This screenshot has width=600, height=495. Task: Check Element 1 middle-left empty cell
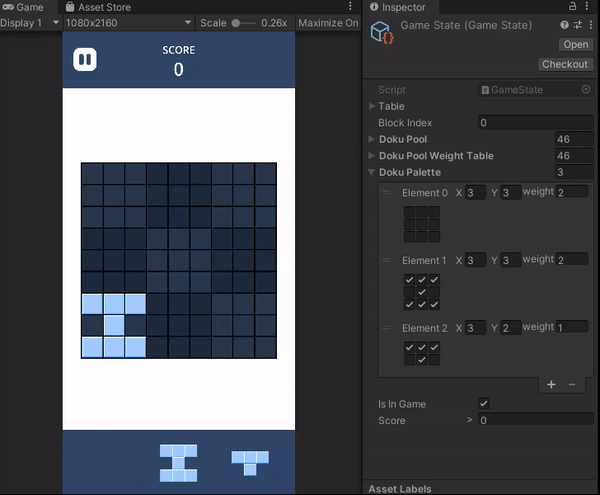pos(409,292)
